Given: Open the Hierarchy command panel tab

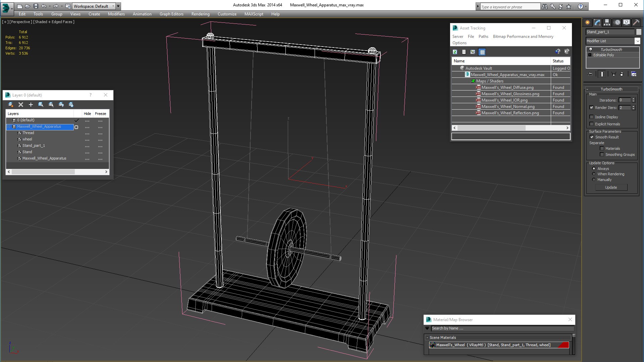Looking at the screenshot, I should 607,22.
